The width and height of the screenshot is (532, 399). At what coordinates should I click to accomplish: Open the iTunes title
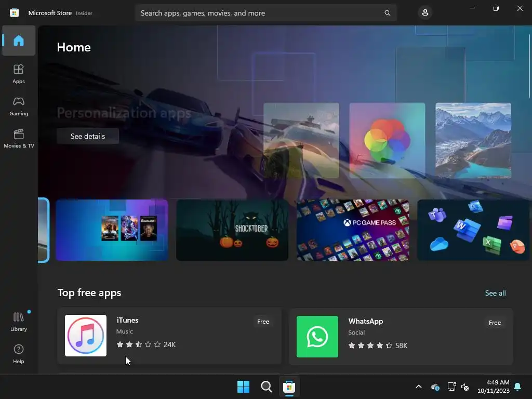[x=128, y=320]
